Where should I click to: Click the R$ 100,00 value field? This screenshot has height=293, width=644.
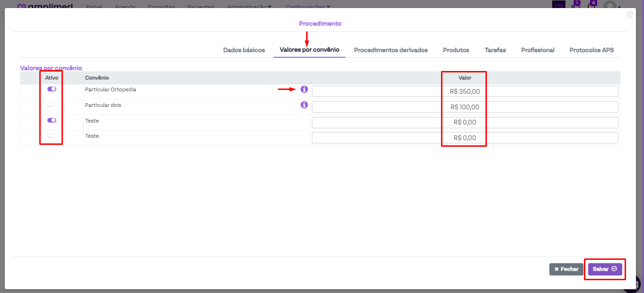point(465,107)
